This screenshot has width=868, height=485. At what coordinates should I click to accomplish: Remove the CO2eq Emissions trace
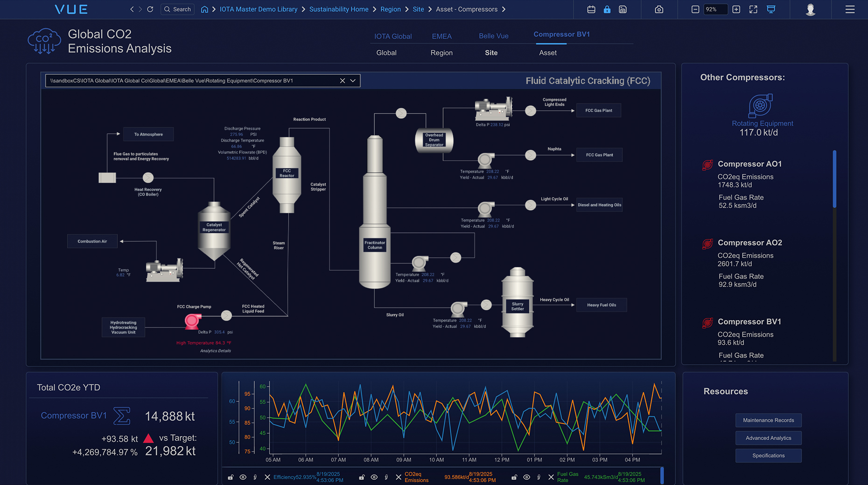[399, 477]
